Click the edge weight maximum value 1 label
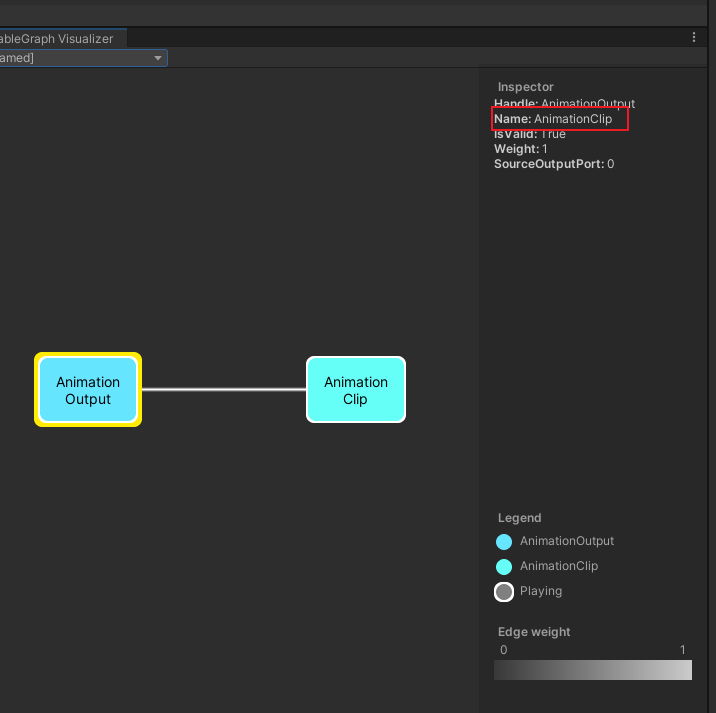This screenshot has height=713, width=716. (x=683, y=650)
